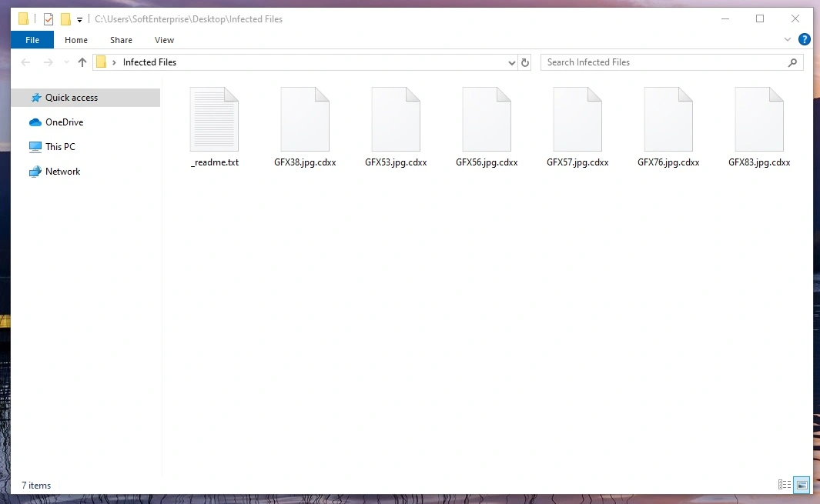Viewport: 820px width, 504px height.
Task: Click the New folder icon in title bar
Action: point(65,19)
